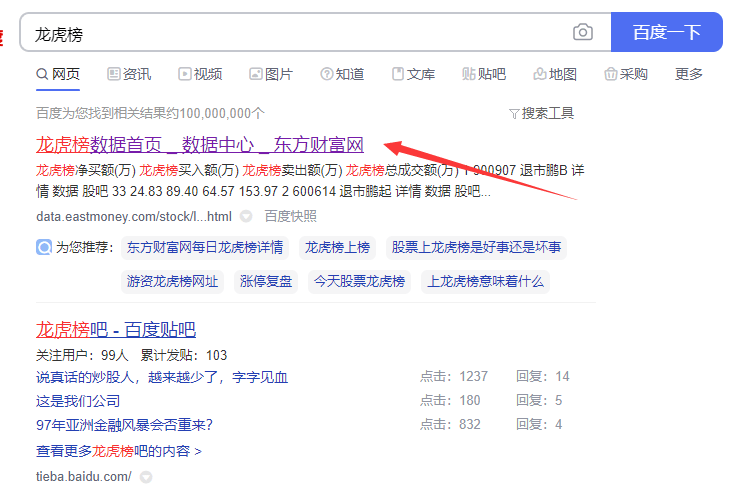
Task: Select suggestion 股票上龙虎榜是好事还是坏事
Action: pos(476,247)
